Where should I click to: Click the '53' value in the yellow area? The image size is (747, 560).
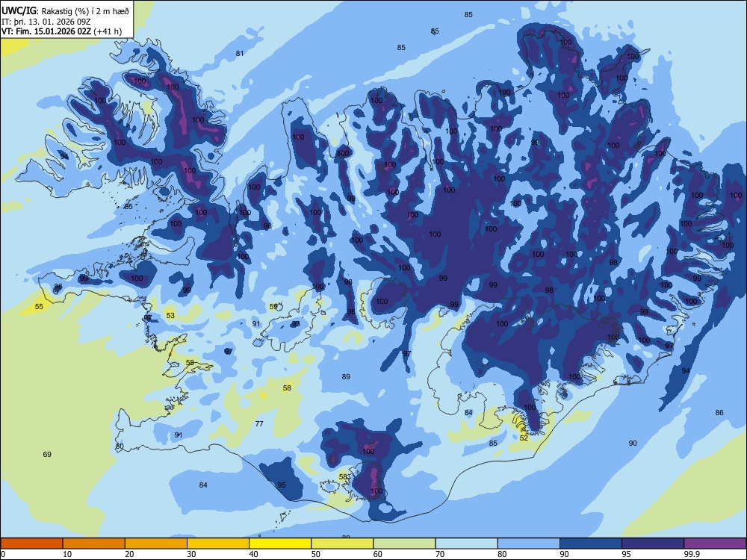(170, 316)
